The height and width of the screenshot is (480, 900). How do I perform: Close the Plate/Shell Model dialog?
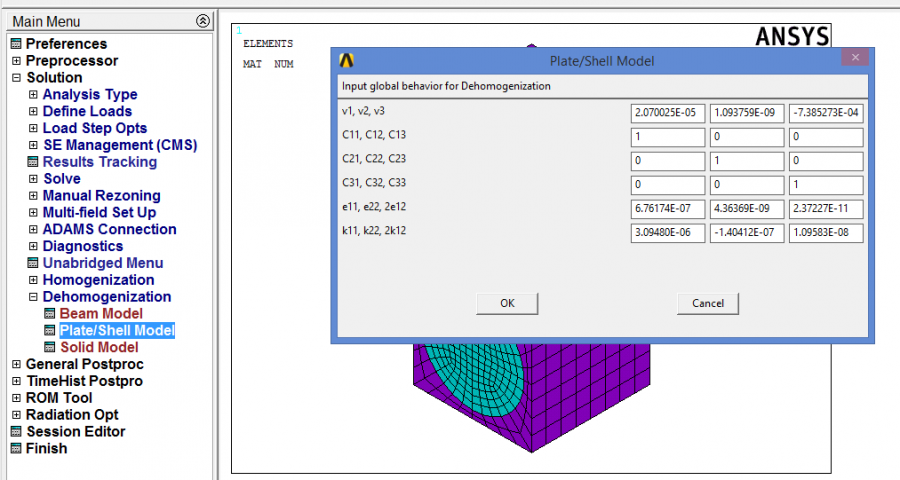855,57
